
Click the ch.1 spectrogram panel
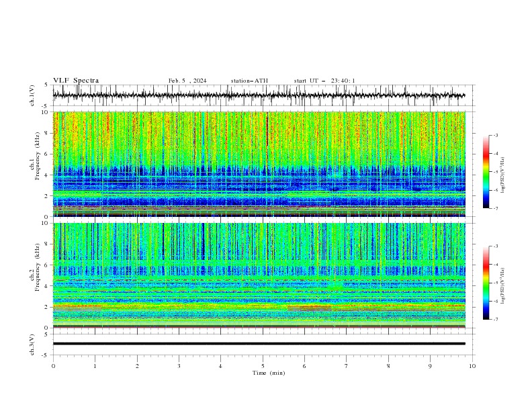(x=259, y=164)
